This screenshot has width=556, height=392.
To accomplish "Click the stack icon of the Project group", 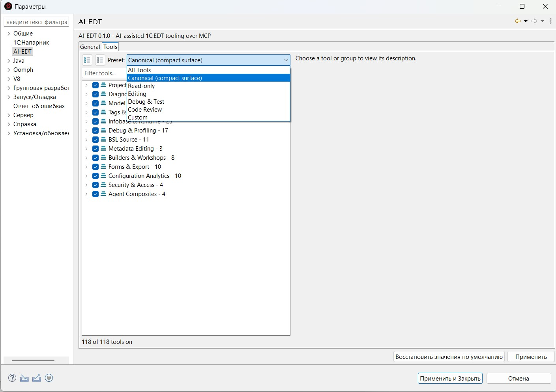I will click(103, 85).
